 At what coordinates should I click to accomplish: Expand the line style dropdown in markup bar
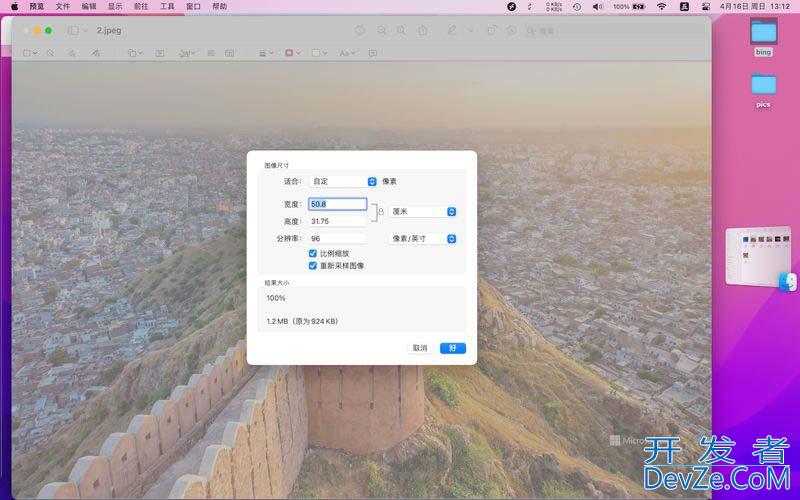(x=266, y=53)
